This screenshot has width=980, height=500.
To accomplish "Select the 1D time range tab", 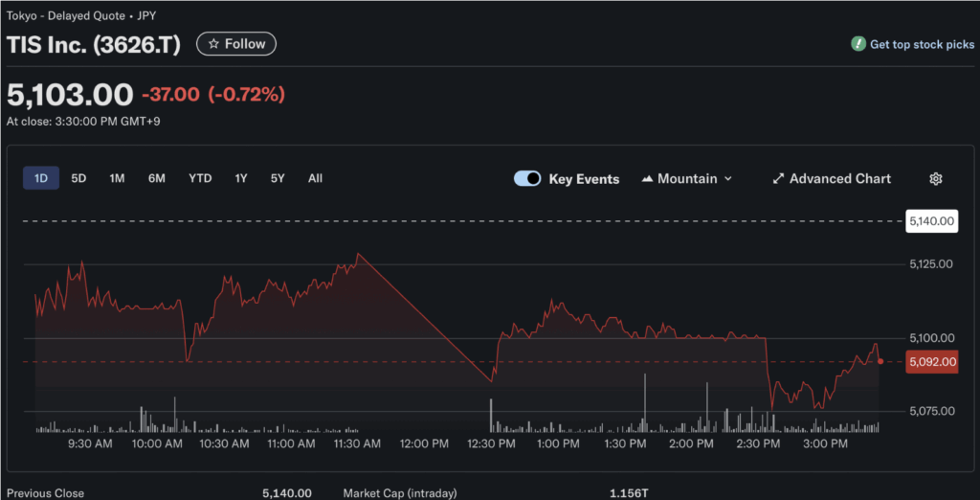I will 41,178.
